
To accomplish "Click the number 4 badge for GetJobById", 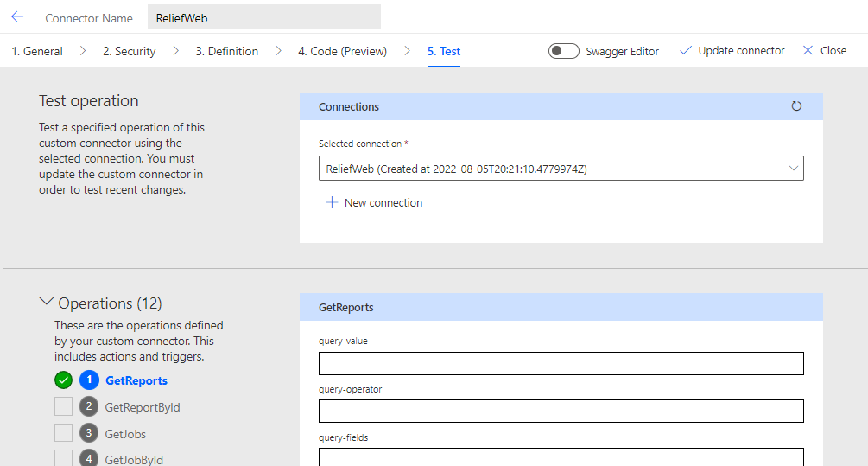I will (89, 458).
